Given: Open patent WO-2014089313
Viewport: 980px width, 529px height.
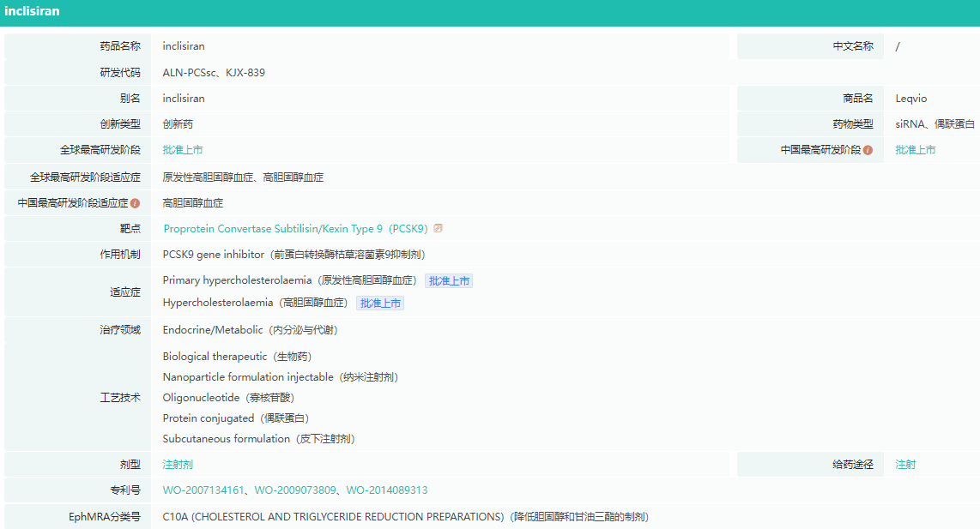Looking at the screenshot, I should click(387, 490).
